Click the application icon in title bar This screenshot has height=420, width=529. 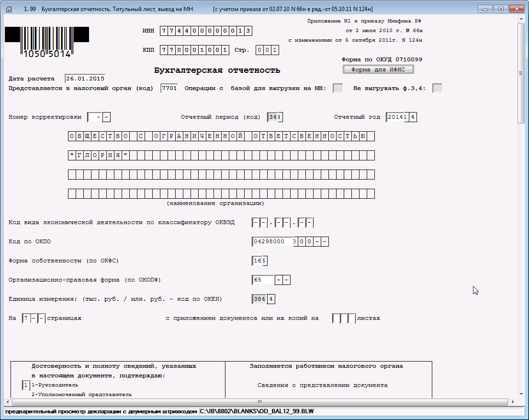9,9
